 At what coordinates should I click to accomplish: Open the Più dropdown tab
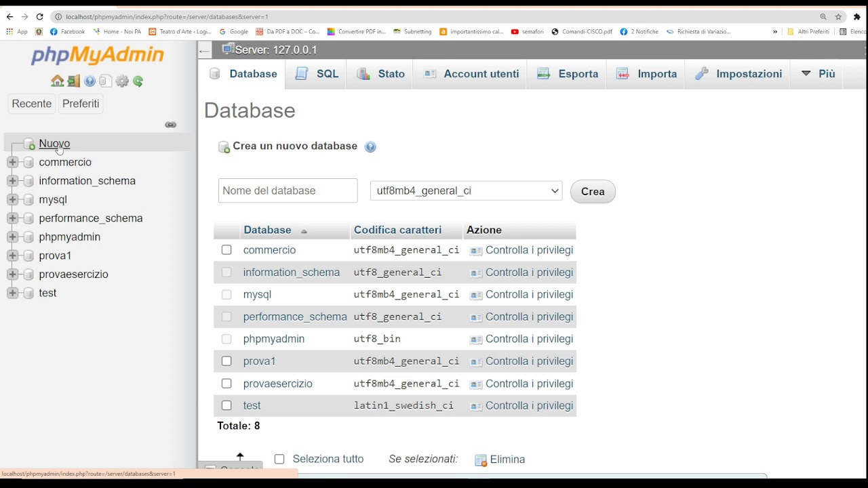click(818, 74)
